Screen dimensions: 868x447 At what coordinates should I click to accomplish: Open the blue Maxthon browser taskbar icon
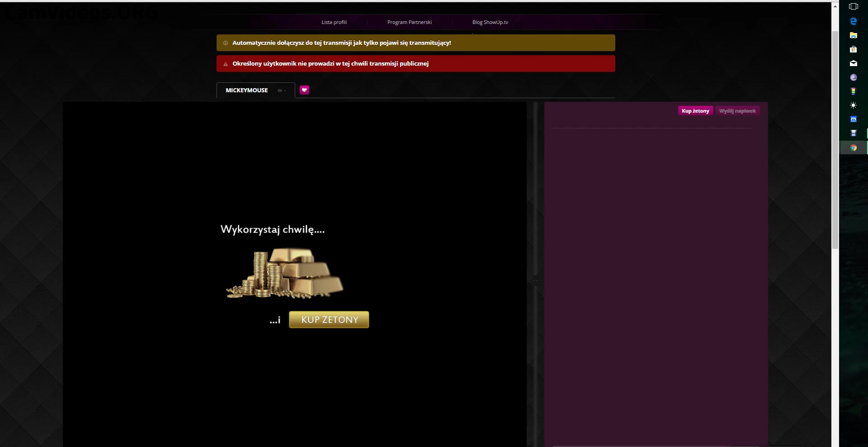(x=853, y=119)
